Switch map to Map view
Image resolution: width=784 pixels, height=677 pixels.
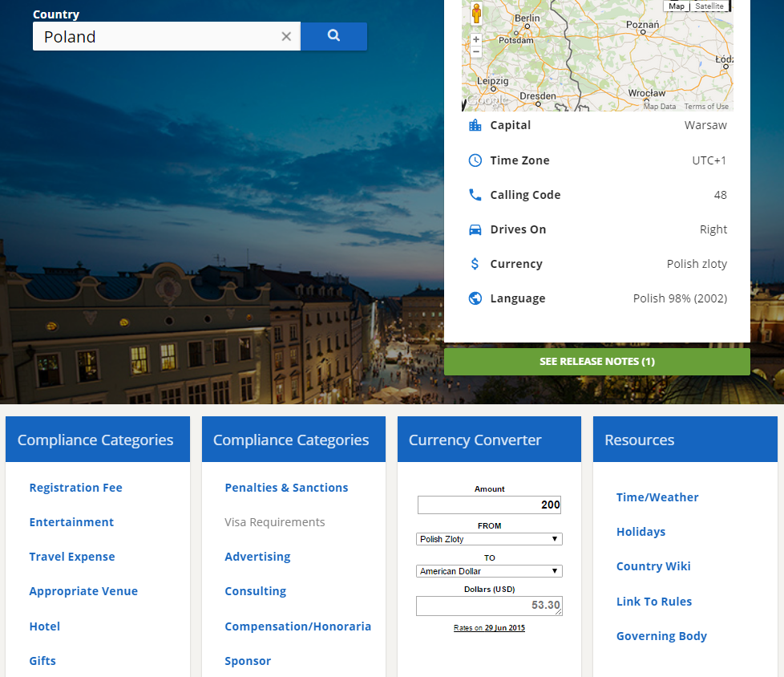677,6
